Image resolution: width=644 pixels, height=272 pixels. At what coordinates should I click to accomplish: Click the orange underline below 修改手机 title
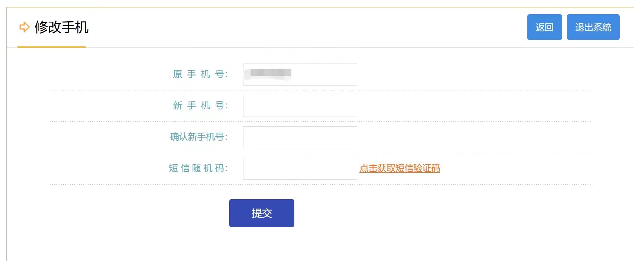(x=52, y=47)
